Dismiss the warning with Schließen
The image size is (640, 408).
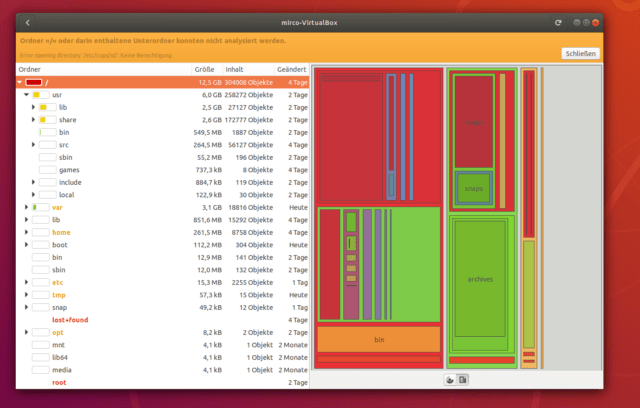[x=580, y=54]
